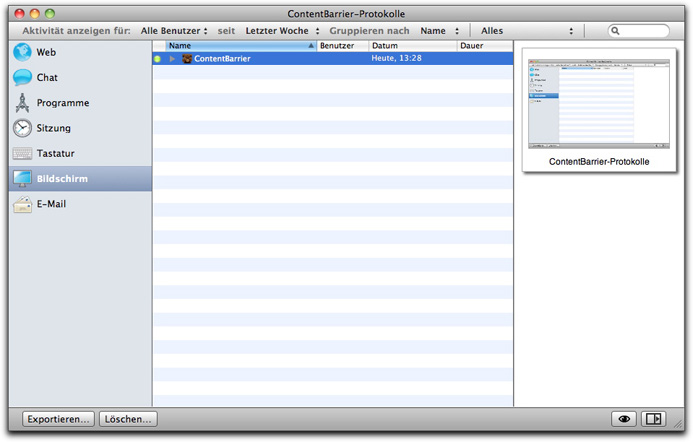Select Web in the sidebar
Screen dimensions: 693x442
80,52
